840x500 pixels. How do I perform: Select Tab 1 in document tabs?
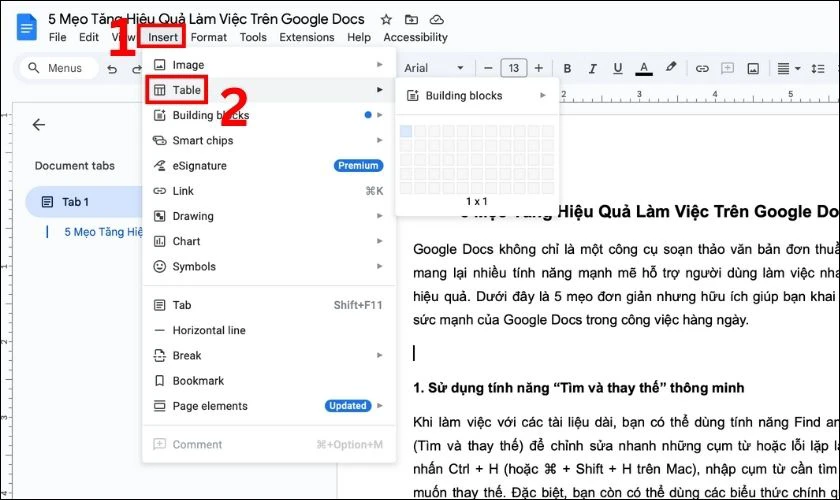tap(83, 202)
